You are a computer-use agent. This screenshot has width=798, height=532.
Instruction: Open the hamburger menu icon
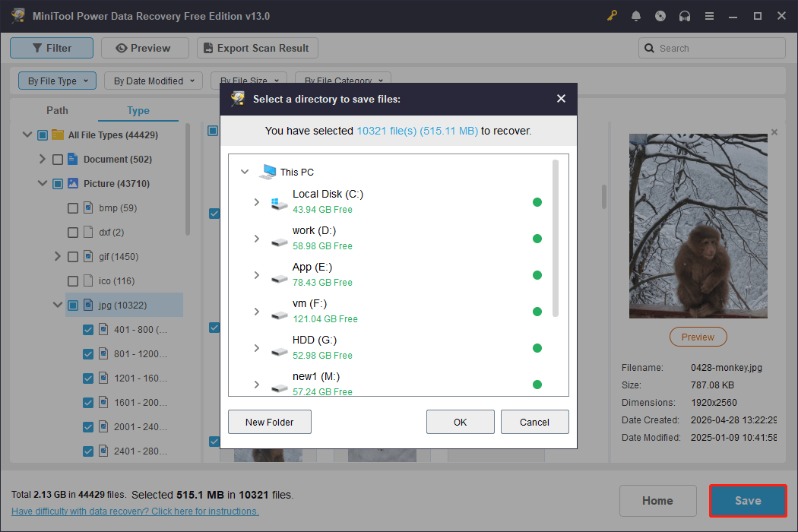[709, 16]
